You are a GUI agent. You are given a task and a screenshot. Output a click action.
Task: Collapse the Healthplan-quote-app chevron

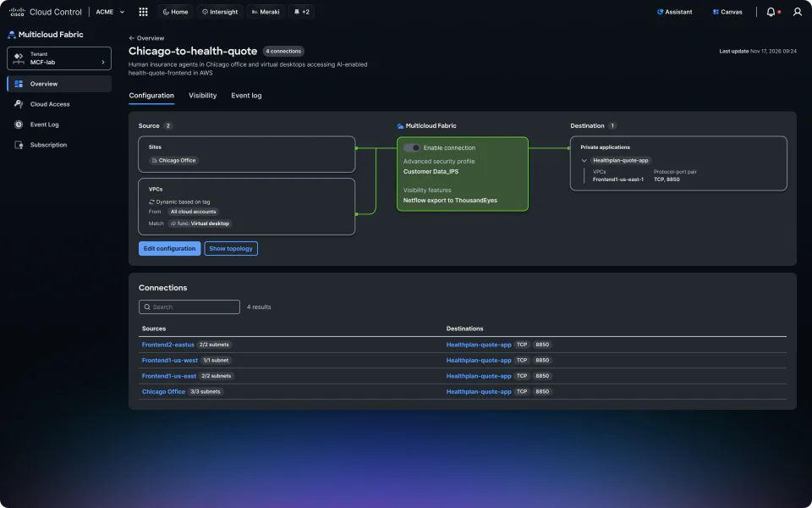[x=584, y=161]
